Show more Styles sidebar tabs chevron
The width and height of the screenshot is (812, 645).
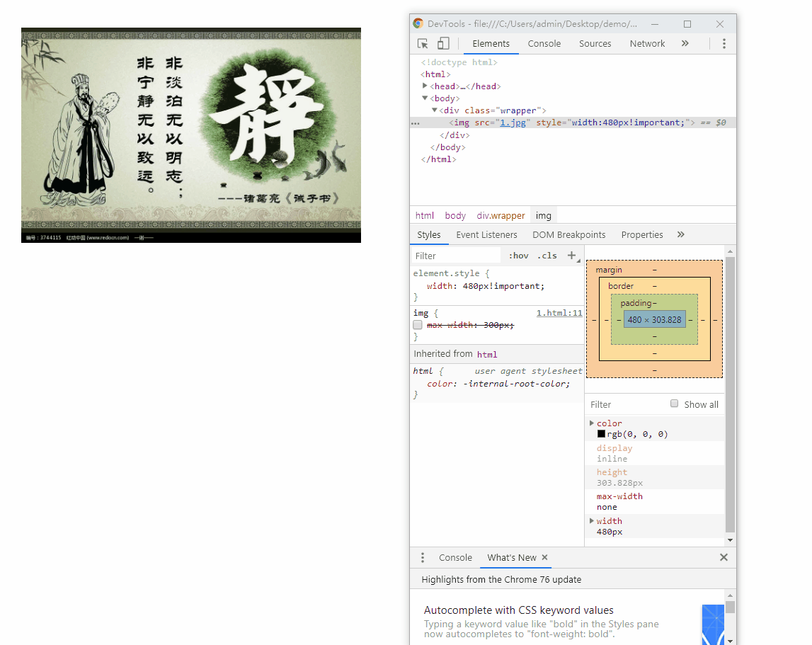[x=680, y=235]
